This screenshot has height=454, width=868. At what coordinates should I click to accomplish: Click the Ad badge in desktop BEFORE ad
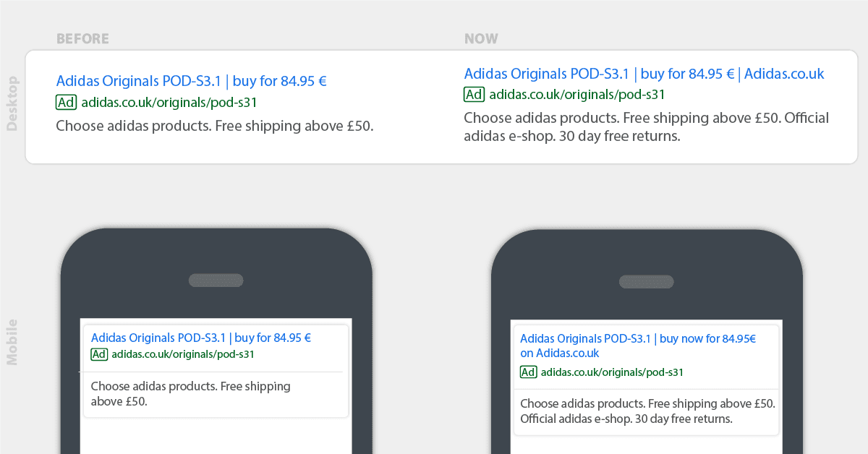tap(66, 103)
